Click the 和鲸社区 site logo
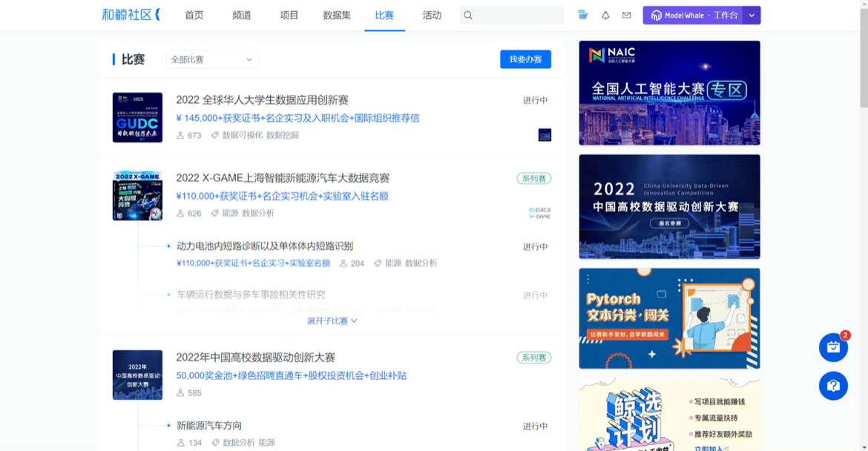This screenshot has width=868, height=451. pos(131,15)
